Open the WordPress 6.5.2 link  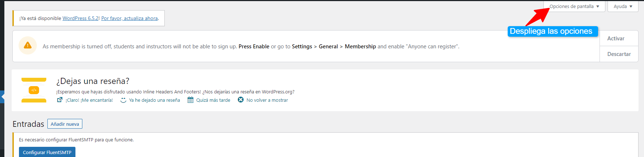81,18
